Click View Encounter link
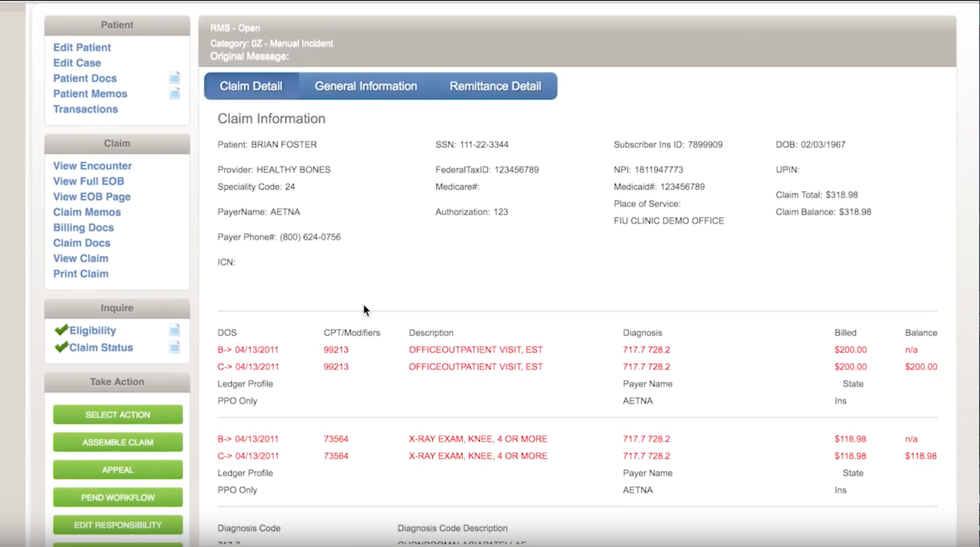This screenshot has height=547, width=980. (x=93, y=166)
